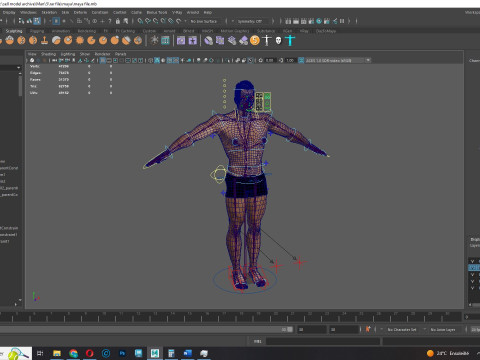Toggle Lock current selection padlock
This screenshot has height=360, width=480.
118,21
